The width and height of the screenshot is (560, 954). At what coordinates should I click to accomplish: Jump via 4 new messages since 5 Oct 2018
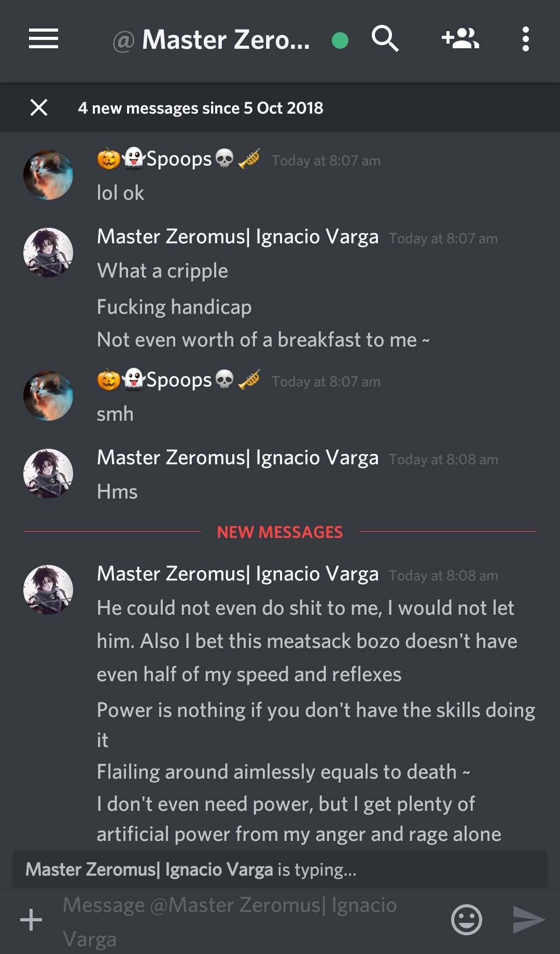(x=201, y=108)
